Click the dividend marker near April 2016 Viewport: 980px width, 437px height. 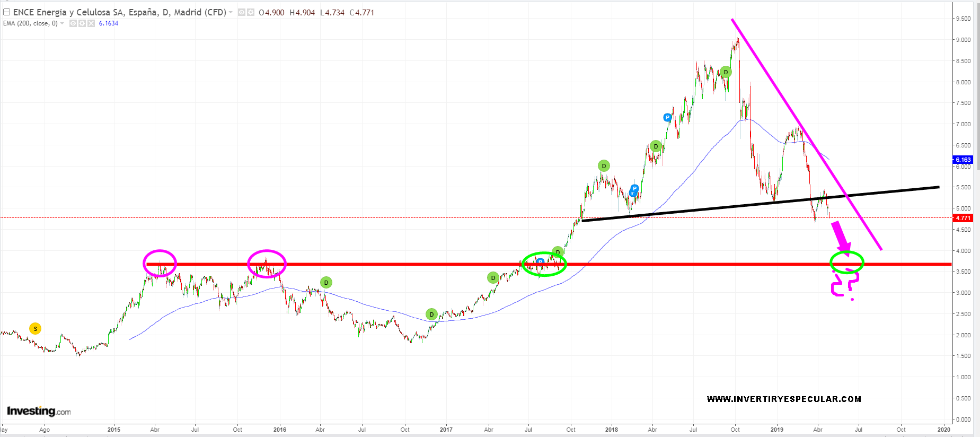326,283
